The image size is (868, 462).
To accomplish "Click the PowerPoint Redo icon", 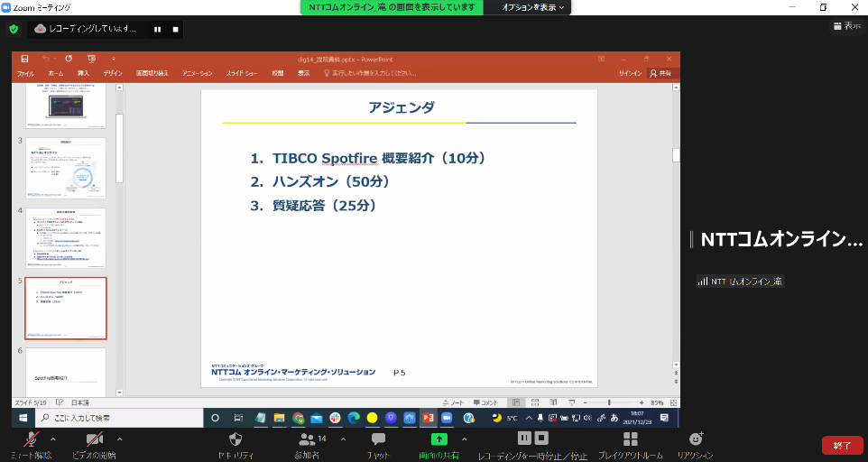I will [x=69, y=59].
